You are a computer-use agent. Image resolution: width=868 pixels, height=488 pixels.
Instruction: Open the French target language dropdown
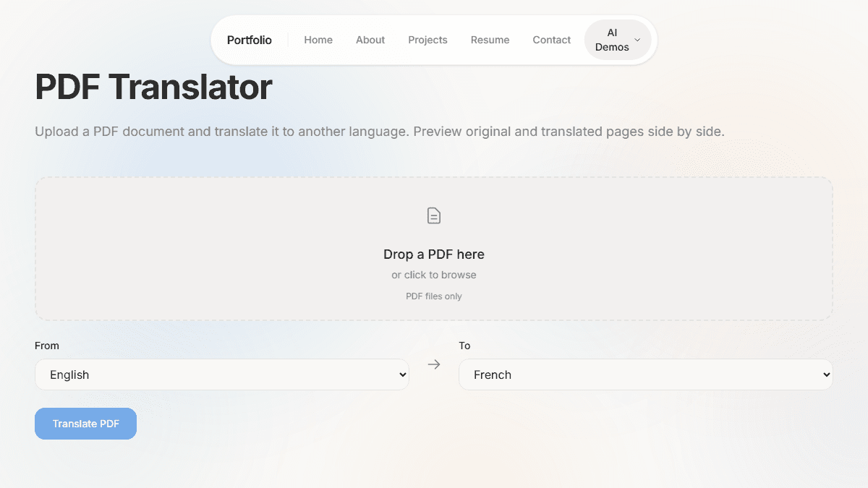(x=646, y=374)
